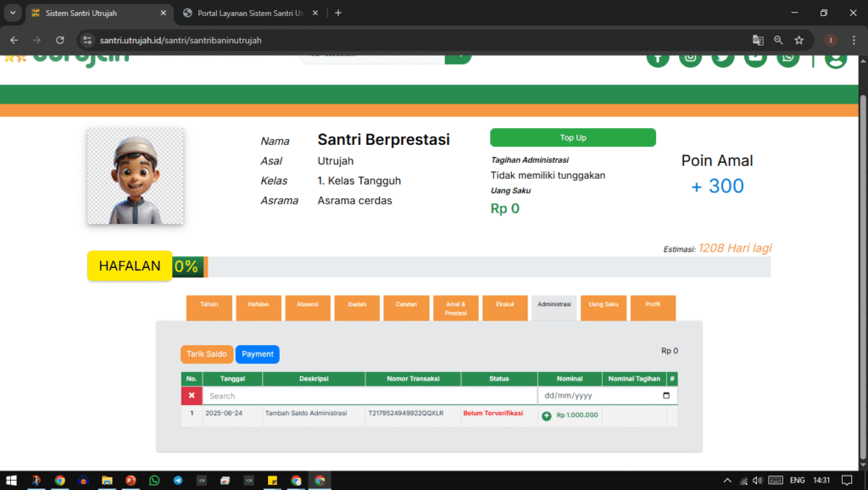
Task: Click the green Top Up button
Action: tap(573, 137)
